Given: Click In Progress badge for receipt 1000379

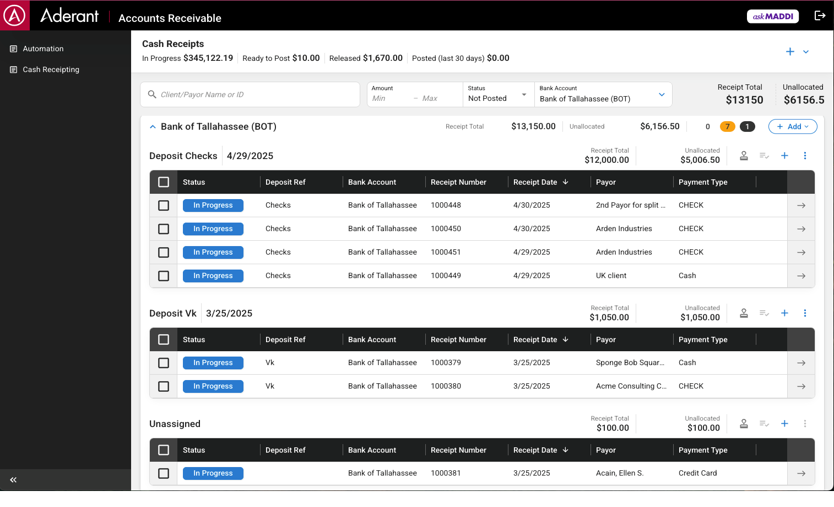Looking at the screenshot, I should (213, 363).
